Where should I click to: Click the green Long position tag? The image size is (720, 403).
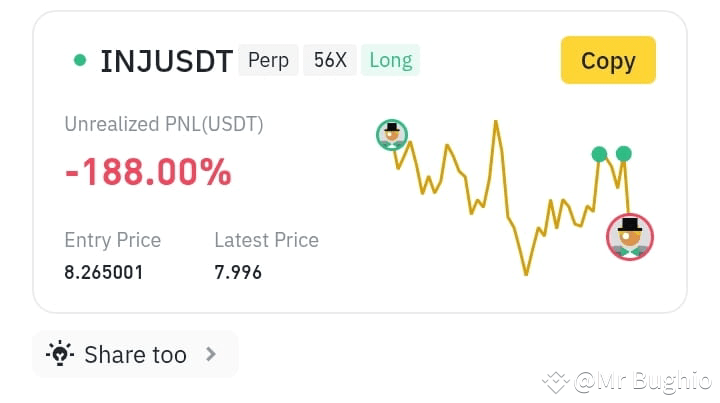390,60
